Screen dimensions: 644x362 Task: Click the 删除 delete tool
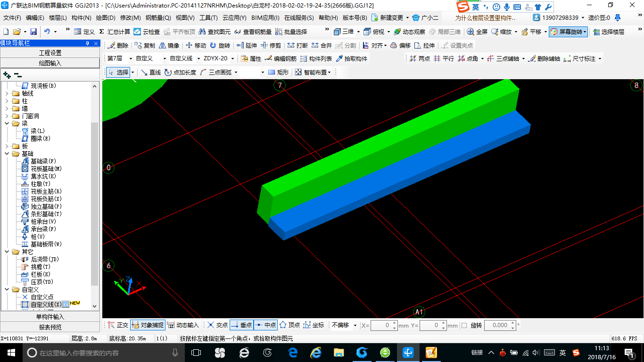118,46
